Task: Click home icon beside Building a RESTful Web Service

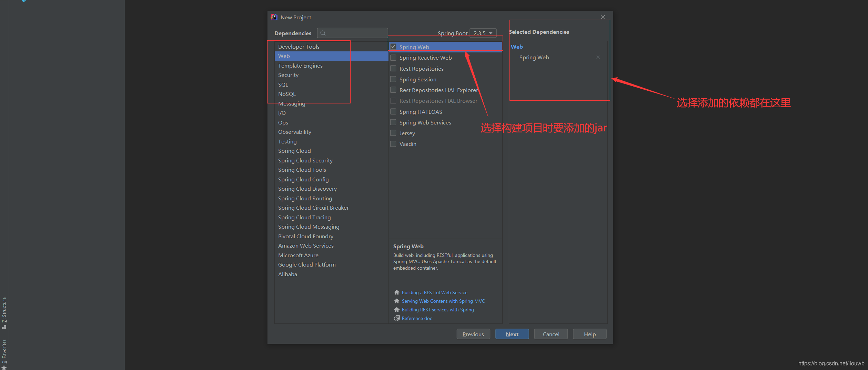Action: tap(397, 292)
